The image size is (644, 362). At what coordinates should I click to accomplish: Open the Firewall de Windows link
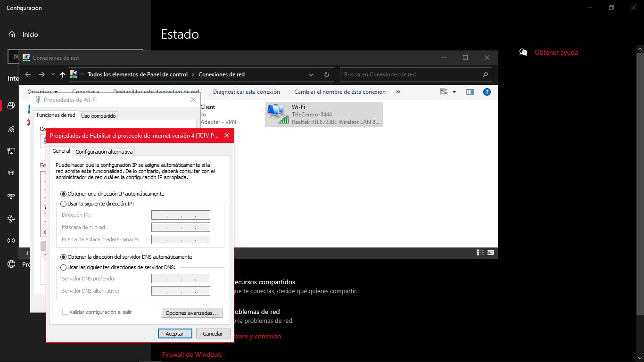click(192, 354)
